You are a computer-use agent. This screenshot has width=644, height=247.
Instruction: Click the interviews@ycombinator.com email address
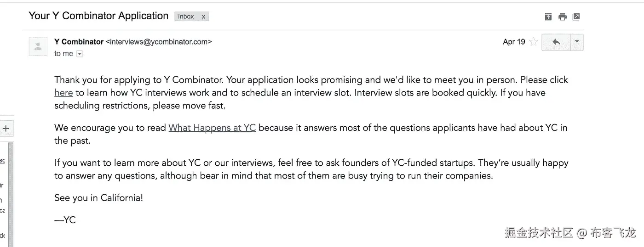click(159, 42)
